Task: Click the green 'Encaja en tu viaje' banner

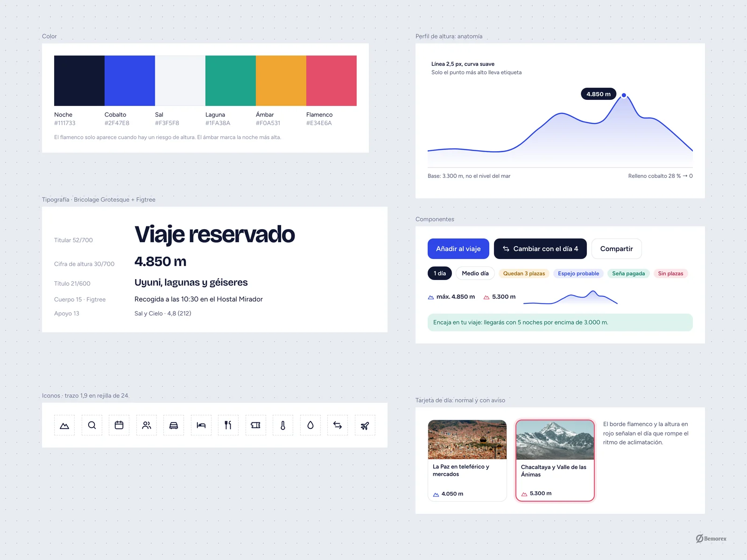Action: coord(560,322)
